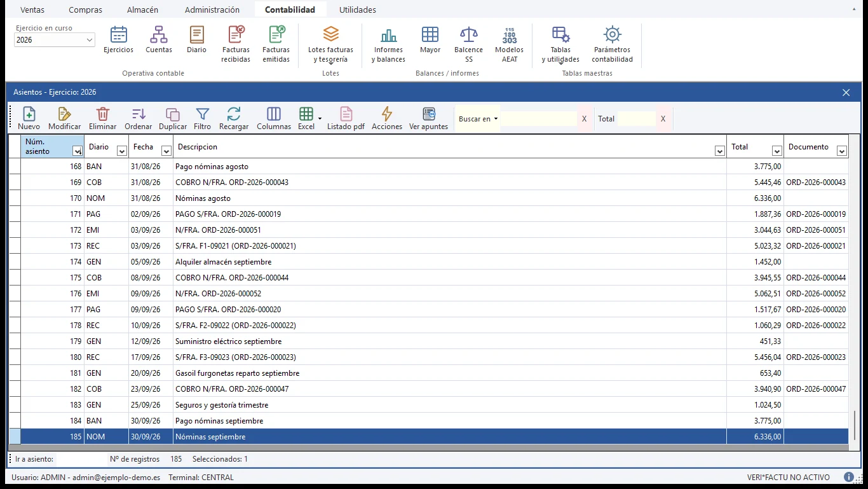
Task: Open Facturas recibidas
Action: 236,44
